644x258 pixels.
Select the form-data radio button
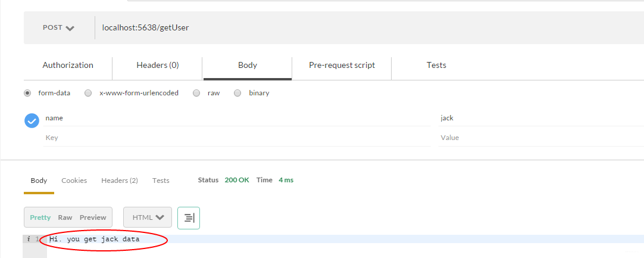[x=27, y=93]
